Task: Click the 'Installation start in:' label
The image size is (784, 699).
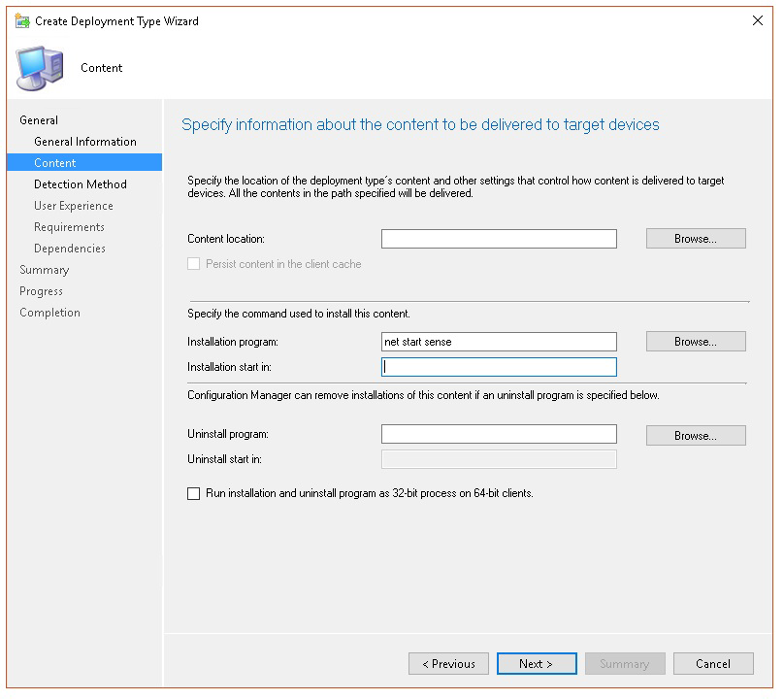Action: click(230, 367)
